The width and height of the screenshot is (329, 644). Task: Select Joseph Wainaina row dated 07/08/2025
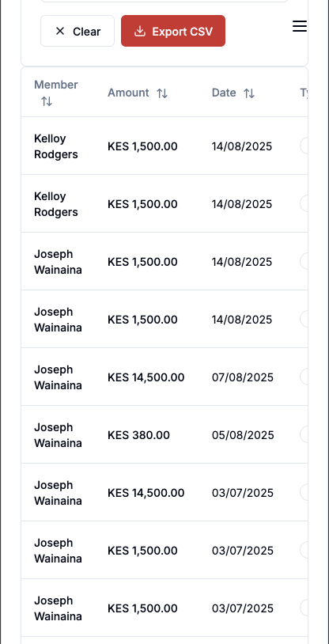[x=164, y=377]
